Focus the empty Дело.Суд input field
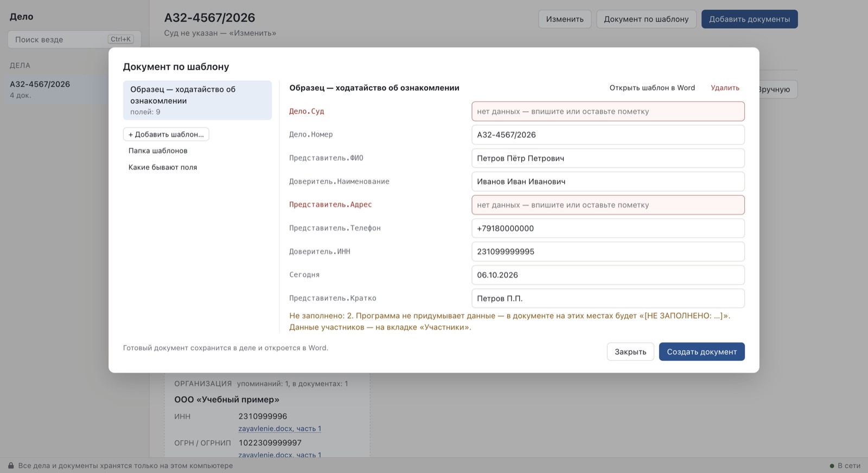This screenshot has width=868, height=473. (x=608, y=111)
